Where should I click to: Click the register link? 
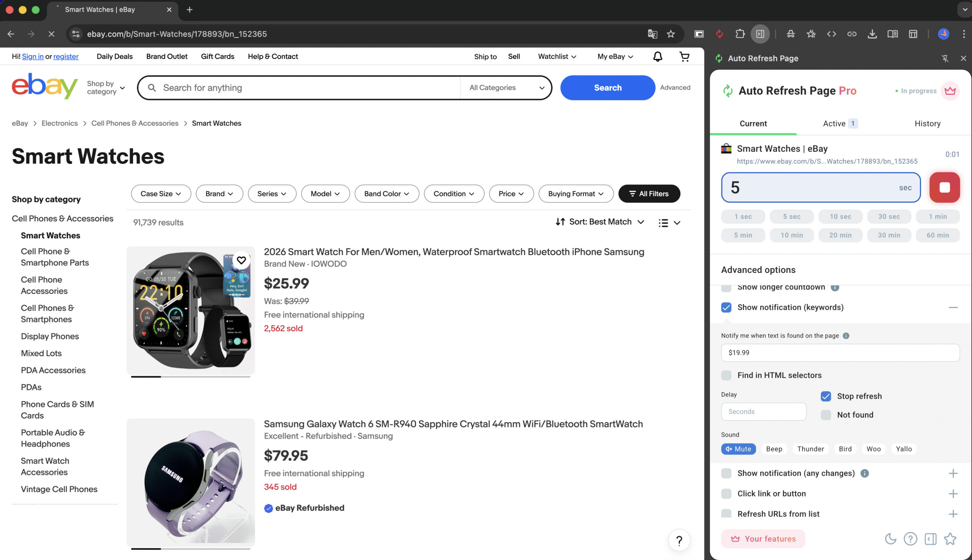pos(66,57)
